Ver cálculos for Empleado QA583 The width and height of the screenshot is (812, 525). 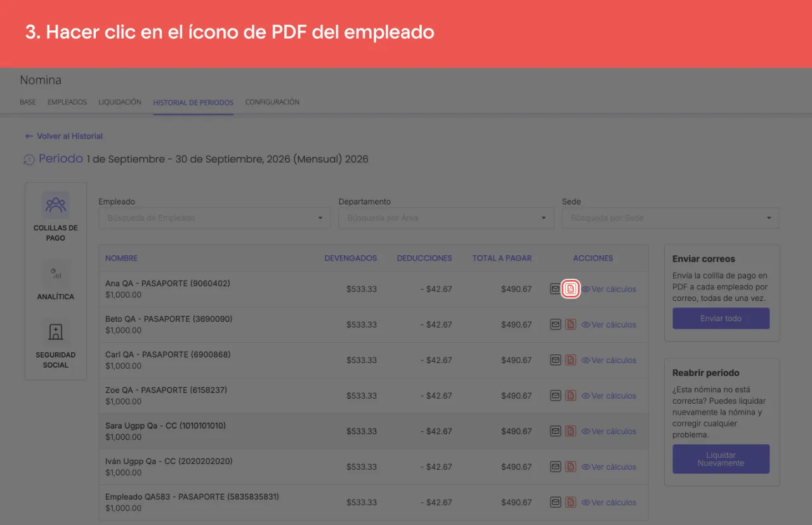coord(609,502)
